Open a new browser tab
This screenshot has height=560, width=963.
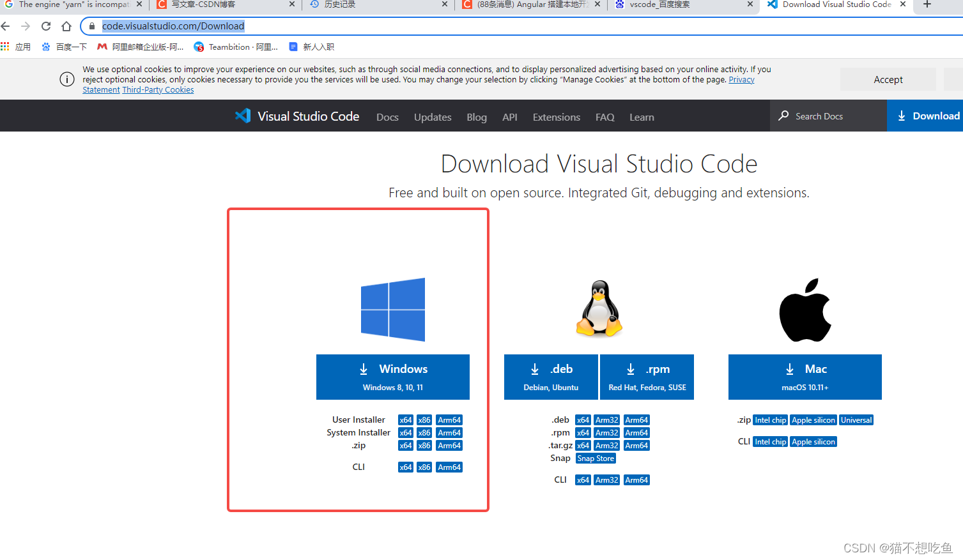[927, 4]
